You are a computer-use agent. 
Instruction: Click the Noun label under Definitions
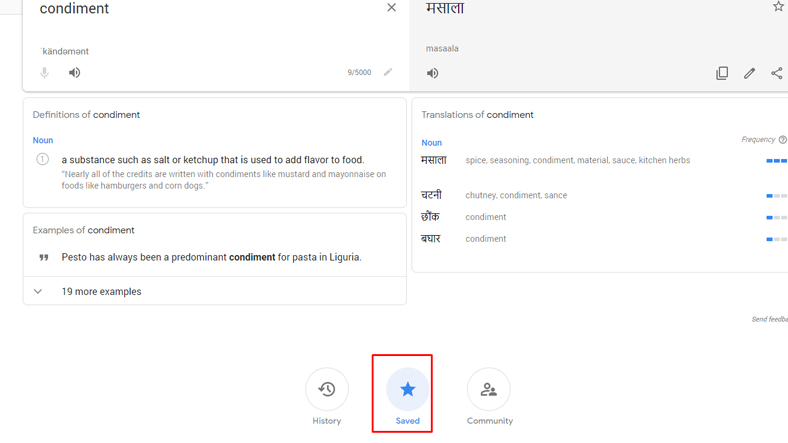(x=43, y=140)
